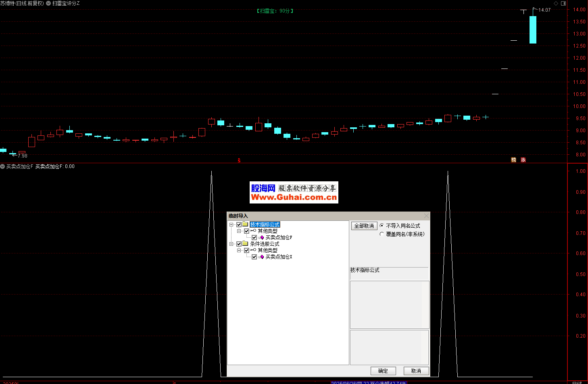Uncheck the 技术指标公式 checkbox
The width and height of the screenshot is (588, 384).
(239, 224)
